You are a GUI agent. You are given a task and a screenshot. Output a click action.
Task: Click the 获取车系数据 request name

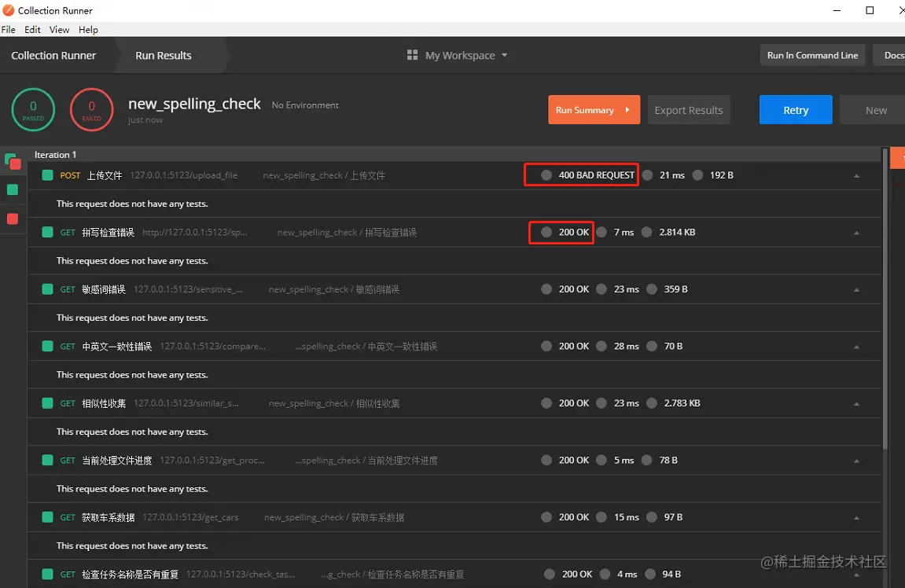click(x=108, y=517)
